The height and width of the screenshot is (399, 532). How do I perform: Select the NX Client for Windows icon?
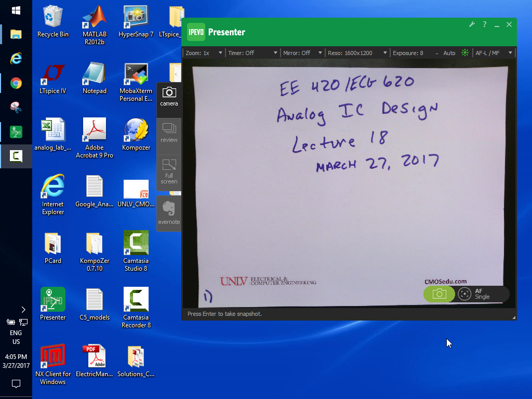coord(52,364)
